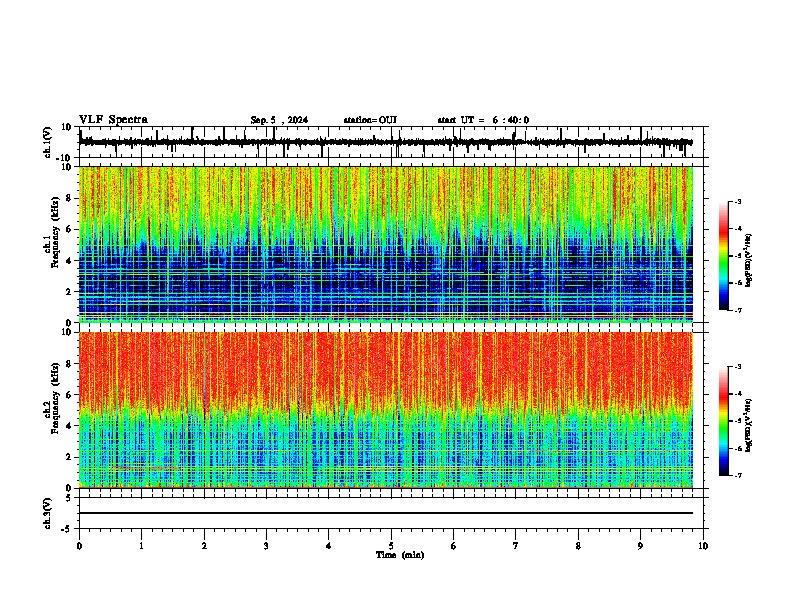Click the flat ch.3 voltage line
This screenshot has width=792, height=612.
pos(386,513)
